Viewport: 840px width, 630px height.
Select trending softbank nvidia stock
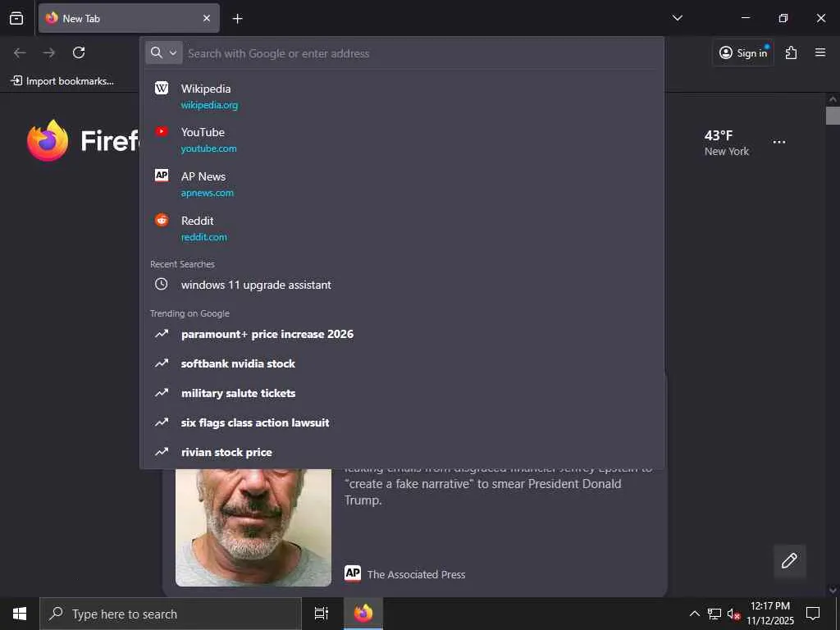[402, 363]
